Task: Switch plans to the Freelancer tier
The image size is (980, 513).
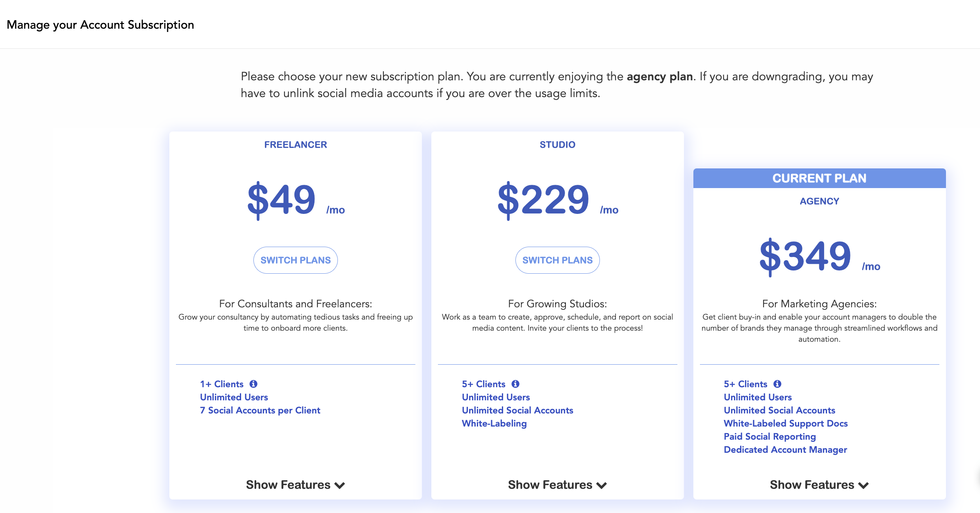Action: (x=296, y=260)
